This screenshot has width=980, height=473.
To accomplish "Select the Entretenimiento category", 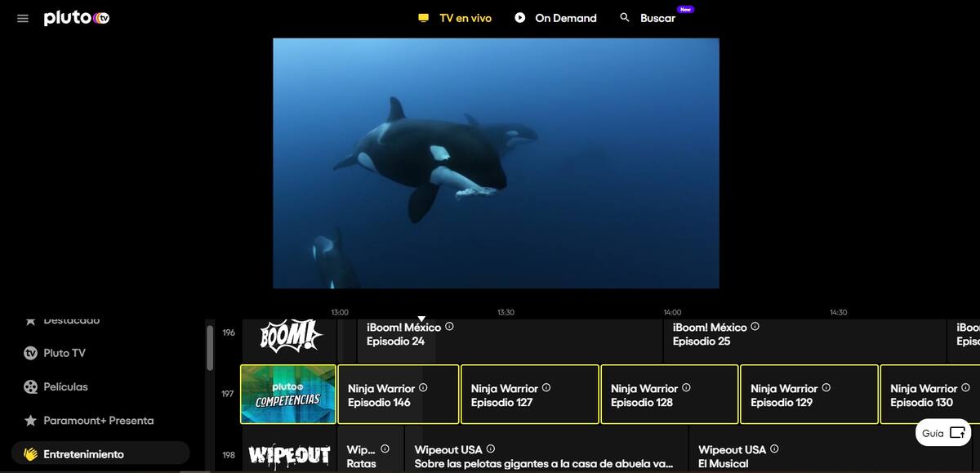I will pyautogui.click(x=83, y=454).
